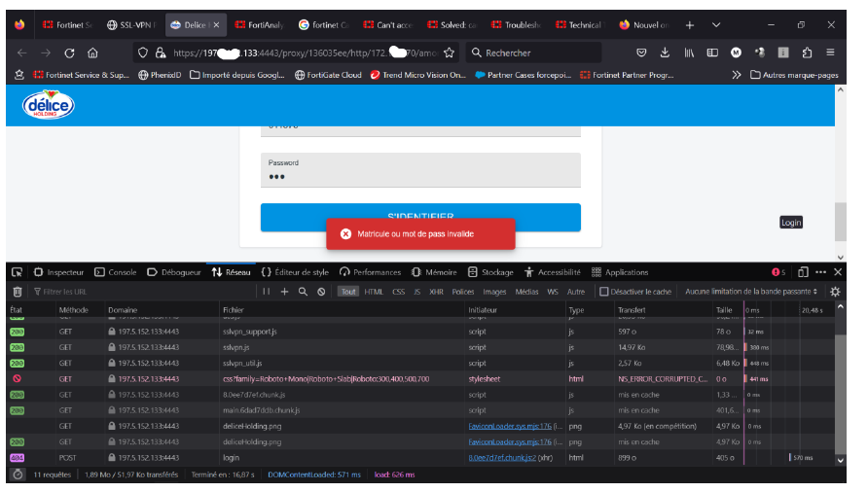Enable Désactiver le cache checkbox
This screenshot has height=492, width=868.
point(604,292)
